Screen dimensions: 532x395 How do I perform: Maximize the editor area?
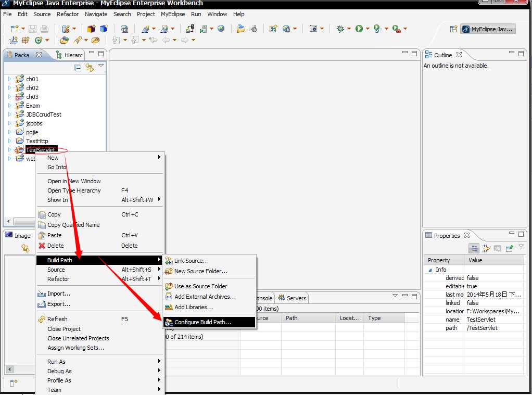coord(414,53)
